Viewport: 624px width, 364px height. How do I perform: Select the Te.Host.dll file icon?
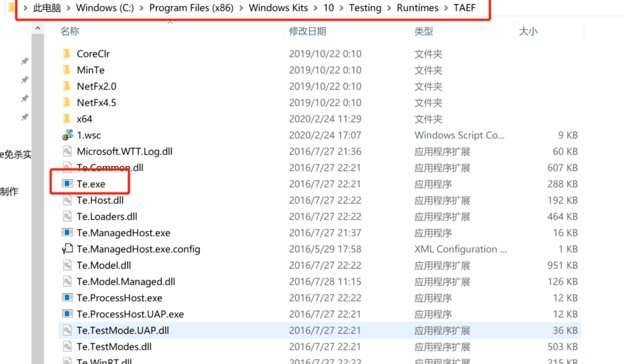tap(68, 200)
